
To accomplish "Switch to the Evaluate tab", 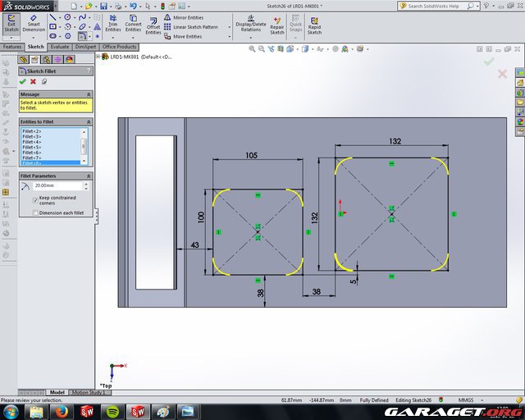I will [x=59, y=47].
